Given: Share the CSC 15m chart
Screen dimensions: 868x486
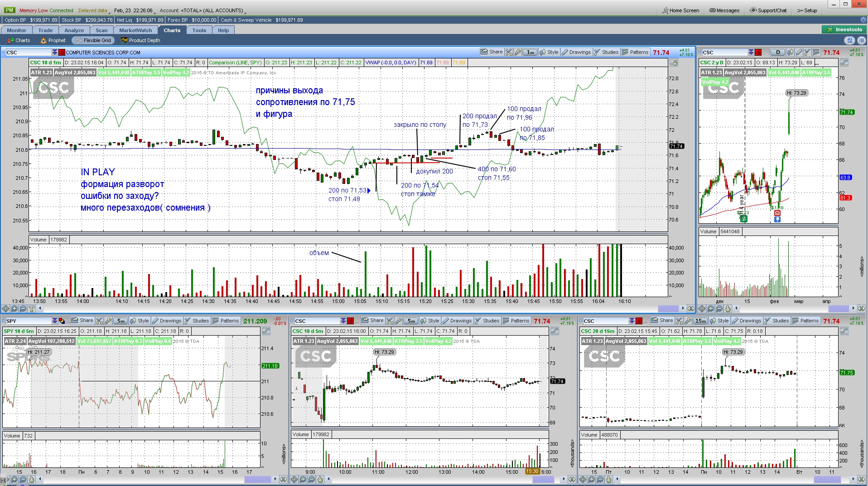Looking at the screenshot, I should 662,321.
